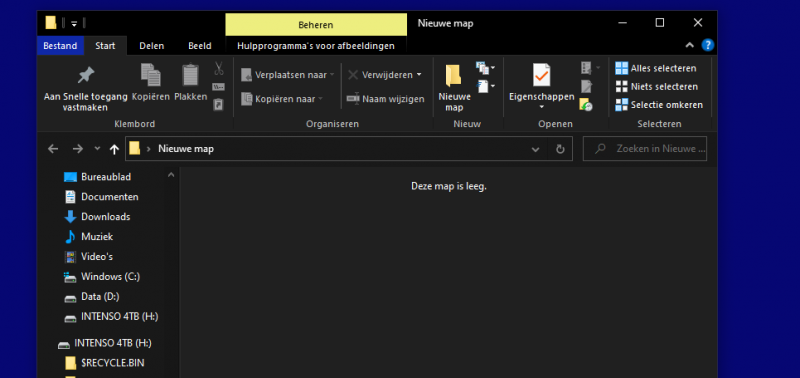Open Eigenschappen with the checkmark icon
The image size is (800, 378).
(541, 75)
